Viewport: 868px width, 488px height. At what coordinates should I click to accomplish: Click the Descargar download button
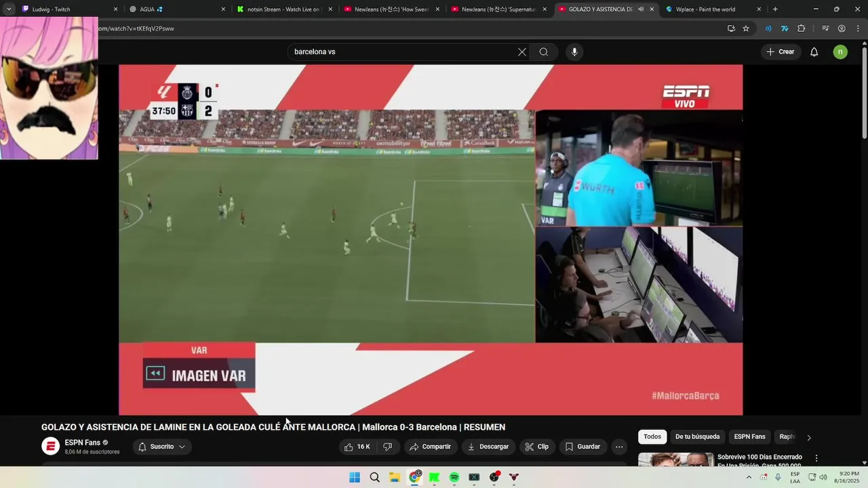click(x=488, y=447)
